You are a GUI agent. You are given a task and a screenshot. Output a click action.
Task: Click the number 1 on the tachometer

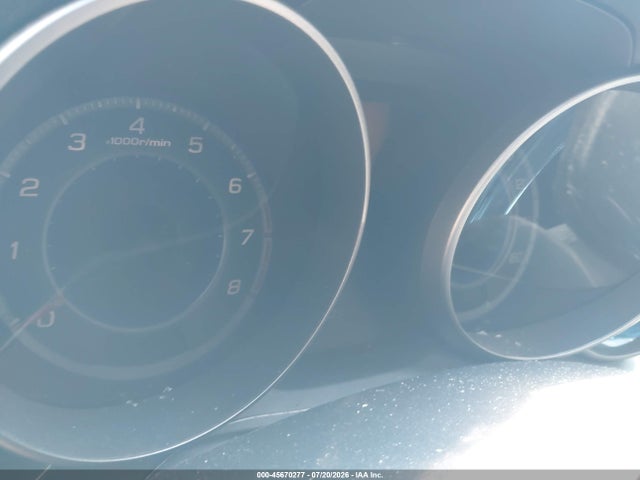[x=15, y=250]
